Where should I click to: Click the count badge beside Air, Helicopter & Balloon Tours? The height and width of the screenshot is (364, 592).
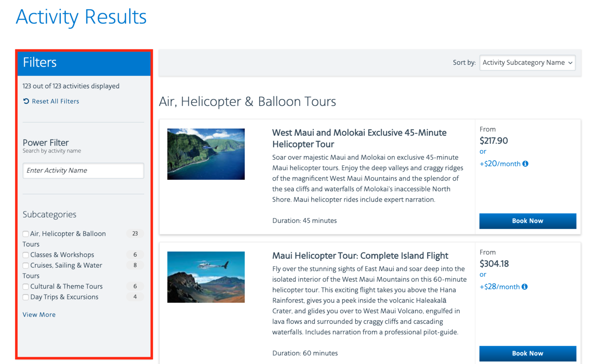pos(135,233)
